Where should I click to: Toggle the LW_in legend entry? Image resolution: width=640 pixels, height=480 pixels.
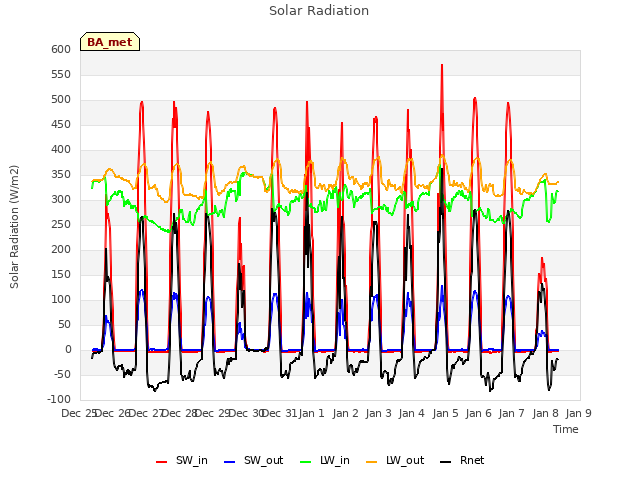point(325,460)
